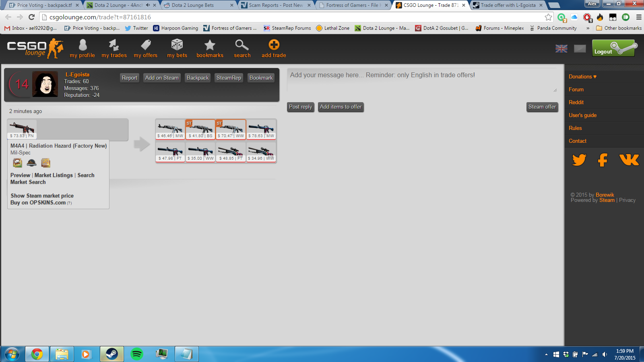
Task: Click the trade message text box
Action: coord(422,80)
